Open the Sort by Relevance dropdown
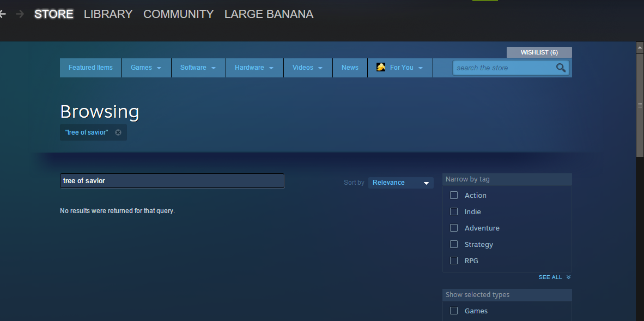 tap(401, 183)
